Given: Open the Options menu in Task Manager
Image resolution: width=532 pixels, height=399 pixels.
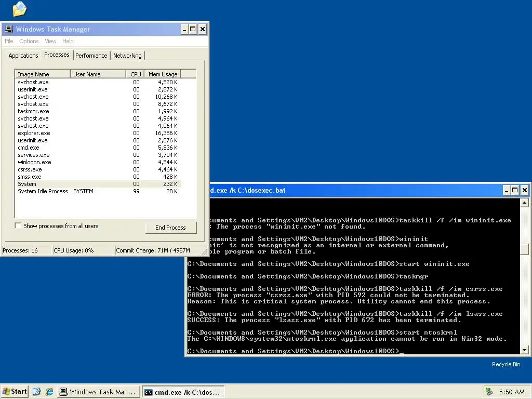Looking at the screenshot, I should (x=29, y=41).
